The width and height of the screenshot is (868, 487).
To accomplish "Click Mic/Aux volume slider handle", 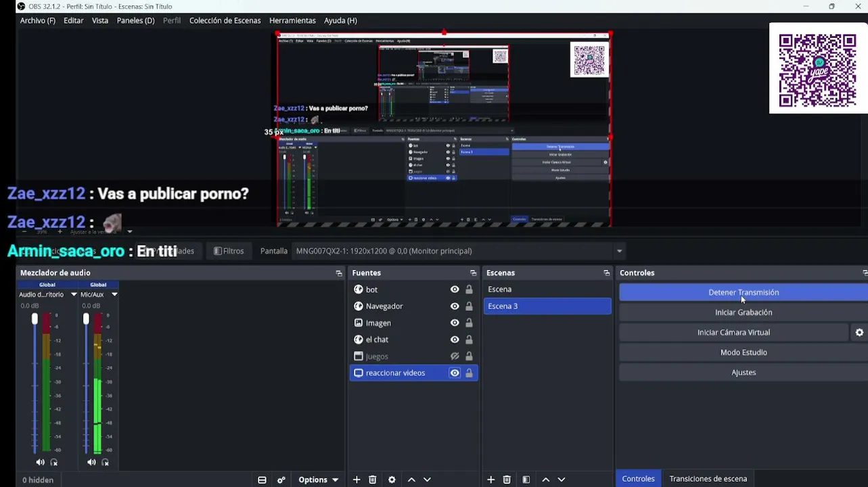I will click(x=86, y=318).
